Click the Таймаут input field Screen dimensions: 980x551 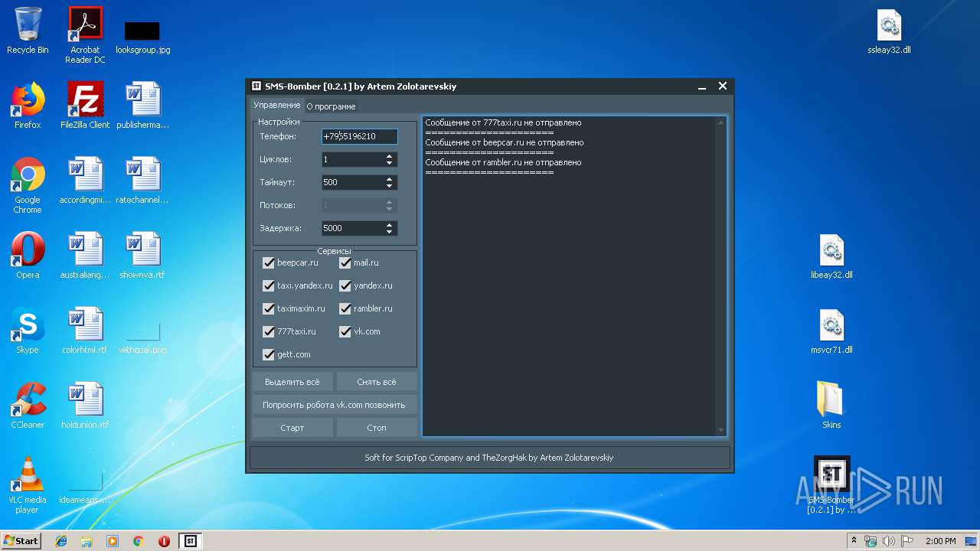coord(353,182)
